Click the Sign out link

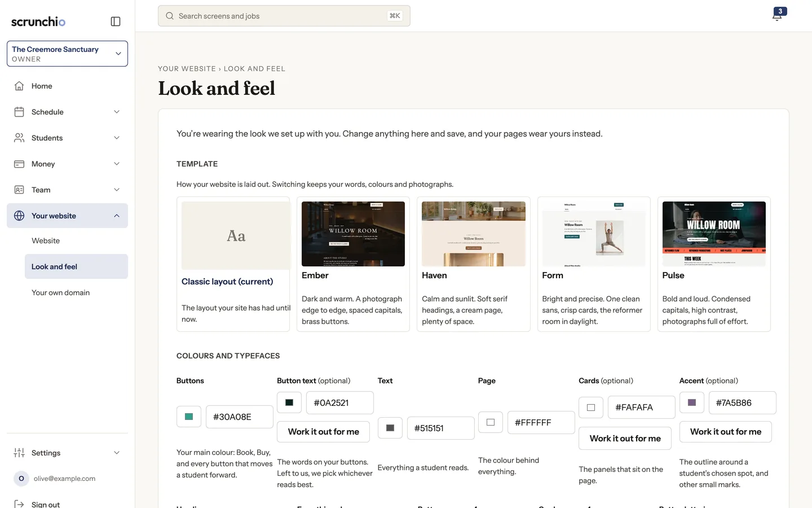coord(46,504)
